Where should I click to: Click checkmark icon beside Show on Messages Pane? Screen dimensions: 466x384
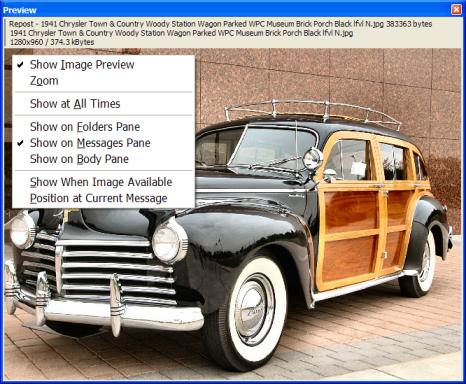tap(21, 143)
